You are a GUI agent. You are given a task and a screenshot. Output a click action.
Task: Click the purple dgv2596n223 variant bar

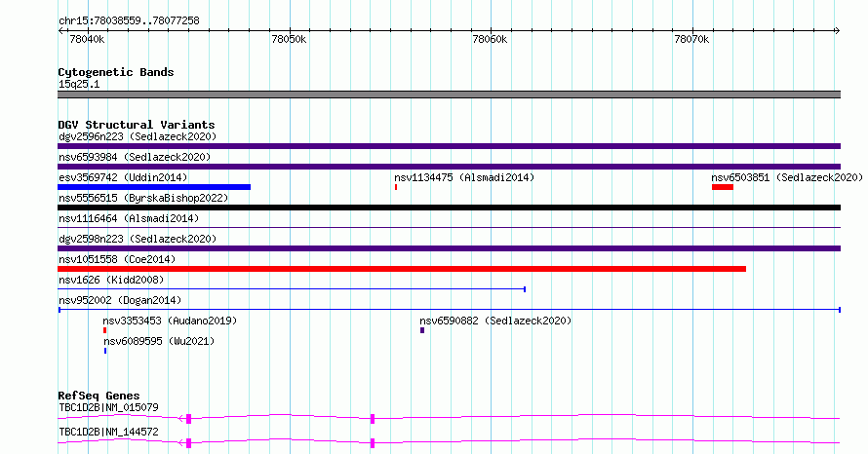449,146
